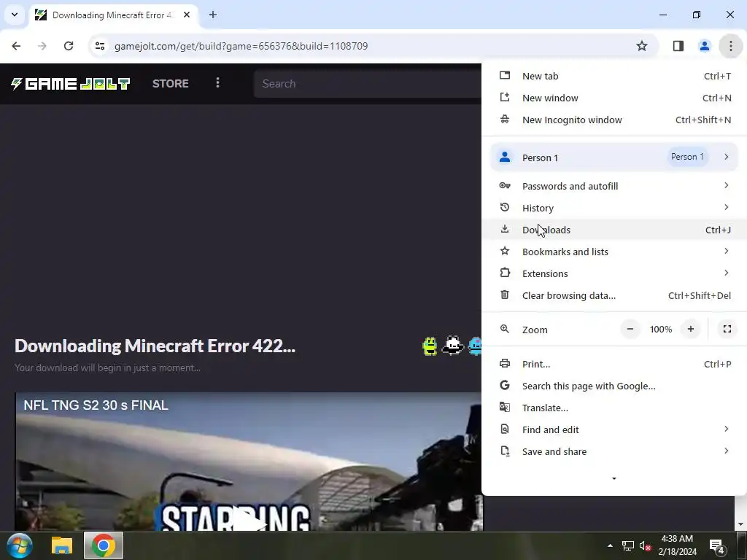Viewport: 747px width, 560px height.
Task: Close the Chrome three-dot menu button
Action: [730, 46]
